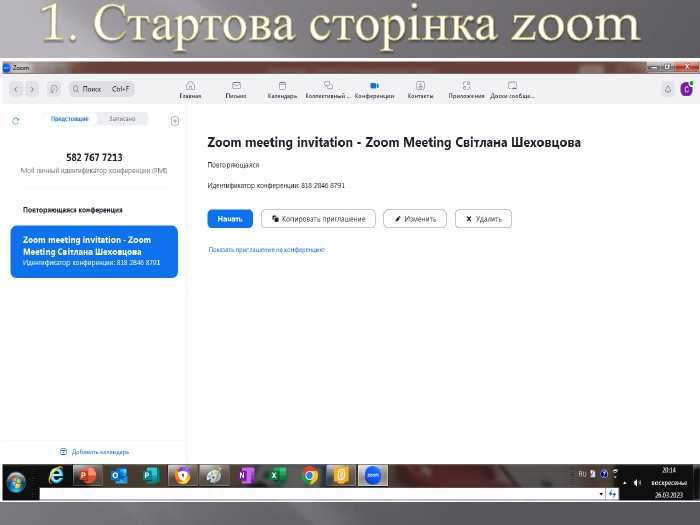Edit the meeting with Изменить
This screenshot has width=700, height=525.
tap(415, 219)
